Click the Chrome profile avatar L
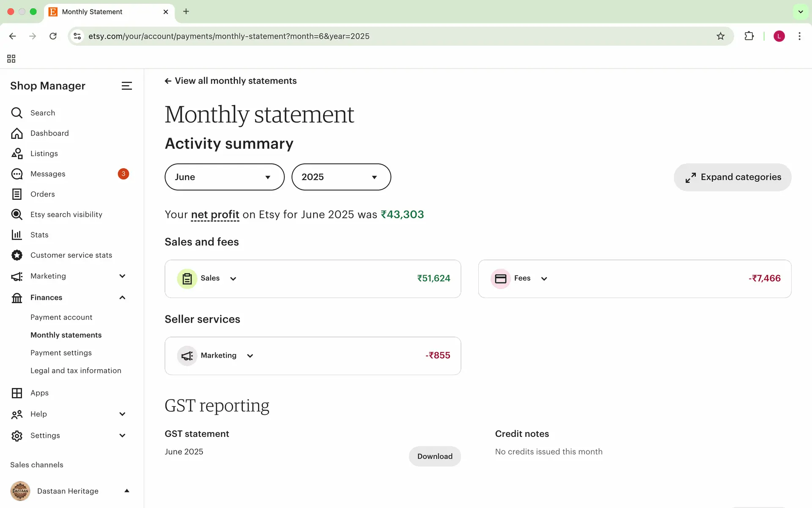The image size is (812, 508). [779, 36]
